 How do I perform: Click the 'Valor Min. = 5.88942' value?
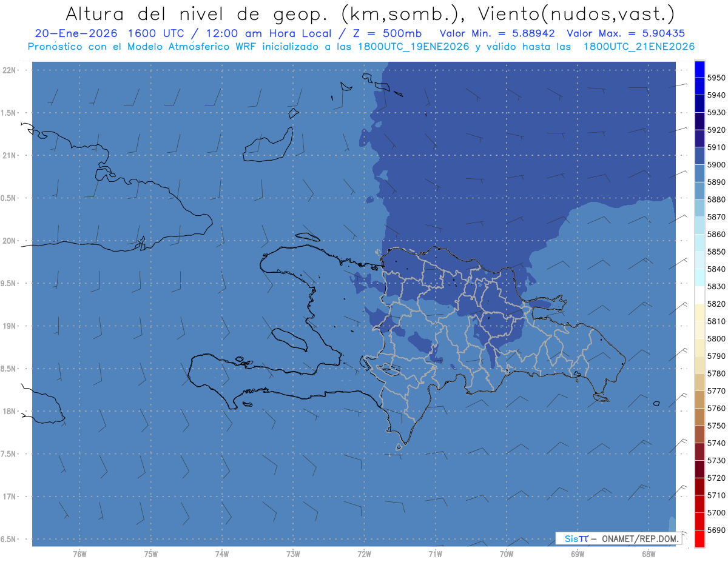click(x=497, y=33)
